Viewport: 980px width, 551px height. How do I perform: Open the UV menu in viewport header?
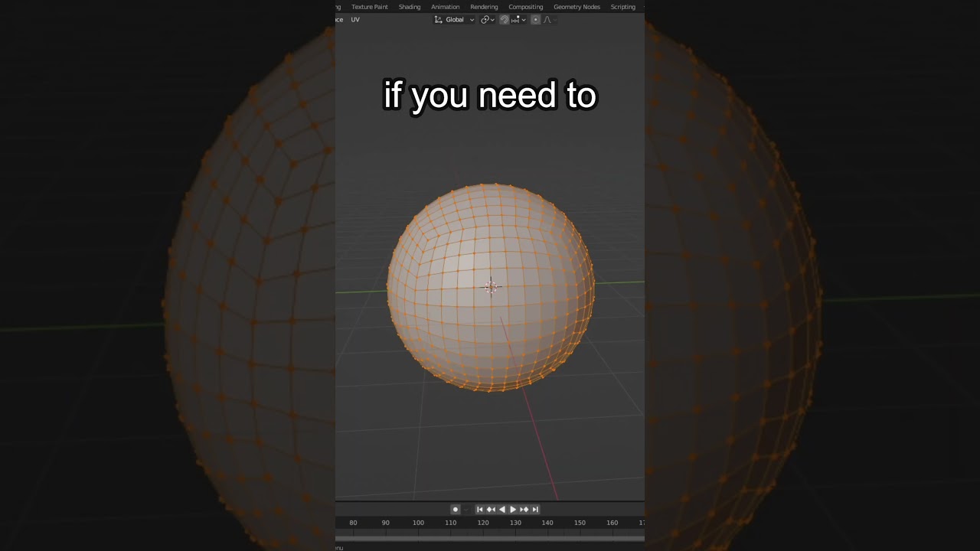(x=355, y=20)
